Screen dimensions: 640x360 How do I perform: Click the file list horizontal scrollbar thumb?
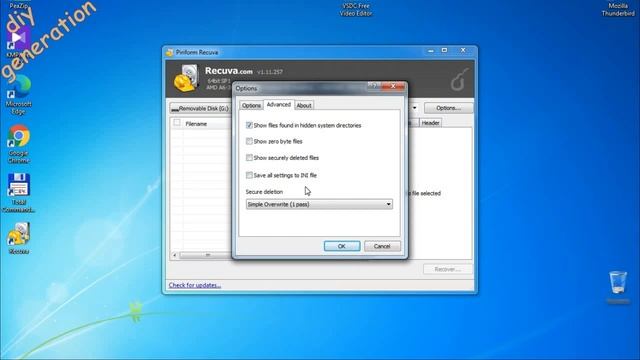click(207, 255)
